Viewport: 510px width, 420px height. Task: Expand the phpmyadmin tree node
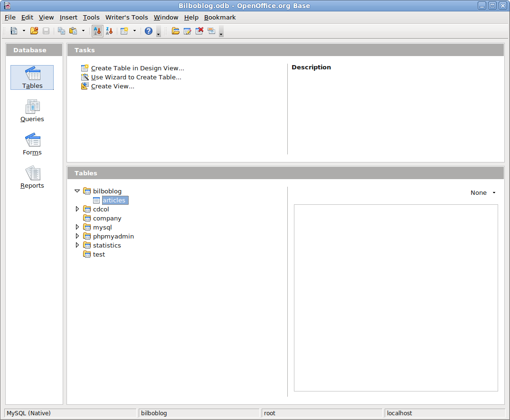[x=77, y=236]
